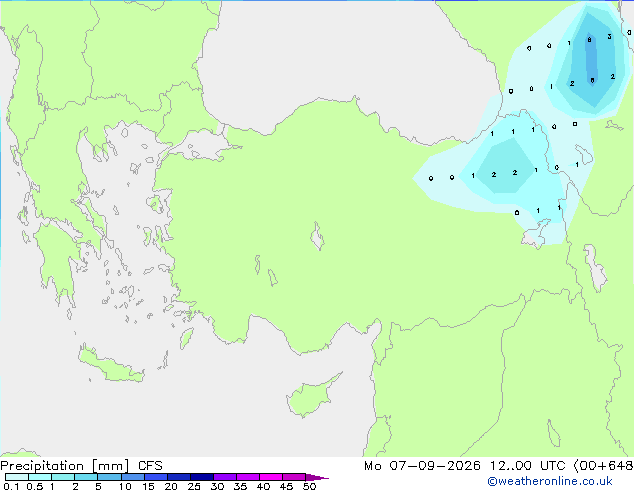Click the '12.00 UTC' time text

click(527, 466)
